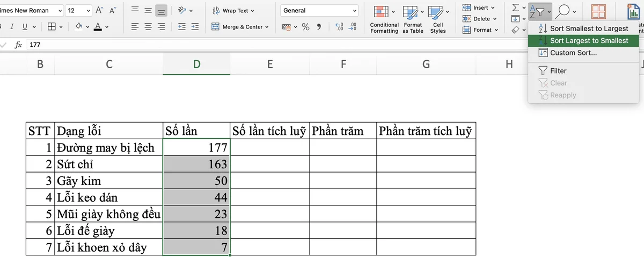644x257 pixels.
Task: Align text to top
Action: [x=135, y=10]
